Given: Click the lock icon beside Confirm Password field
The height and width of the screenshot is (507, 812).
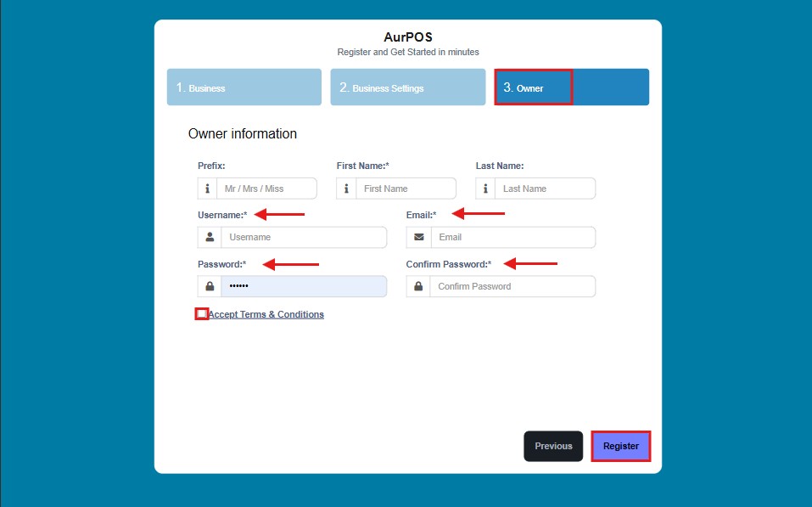Looking at the screenshot, I should (x=418, y=286).
